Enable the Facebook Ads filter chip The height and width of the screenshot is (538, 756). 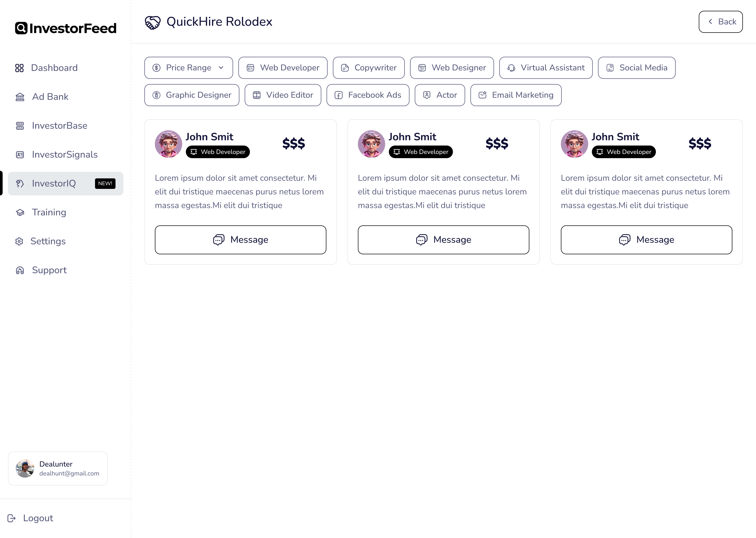coord(368,95)
